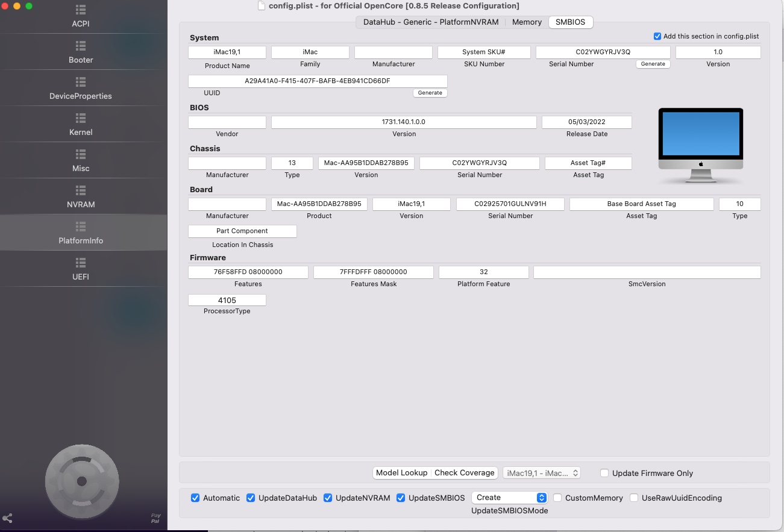
Task: Open the Misc section list icon
Action: (x=81, y=154)
